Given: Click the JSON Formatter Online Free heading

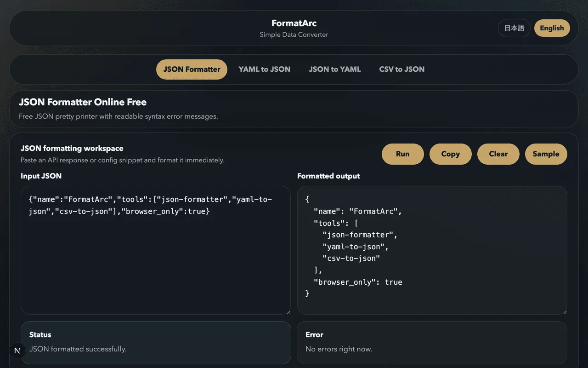Looking at the screenshot, I should pos(82,102).
